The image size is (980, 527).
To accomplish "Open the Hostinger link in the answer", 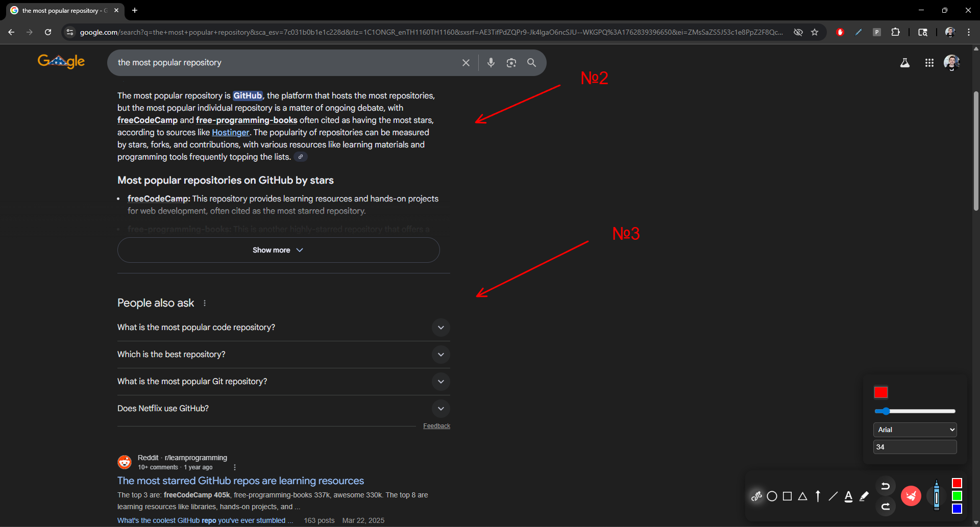I will (231, 132).
